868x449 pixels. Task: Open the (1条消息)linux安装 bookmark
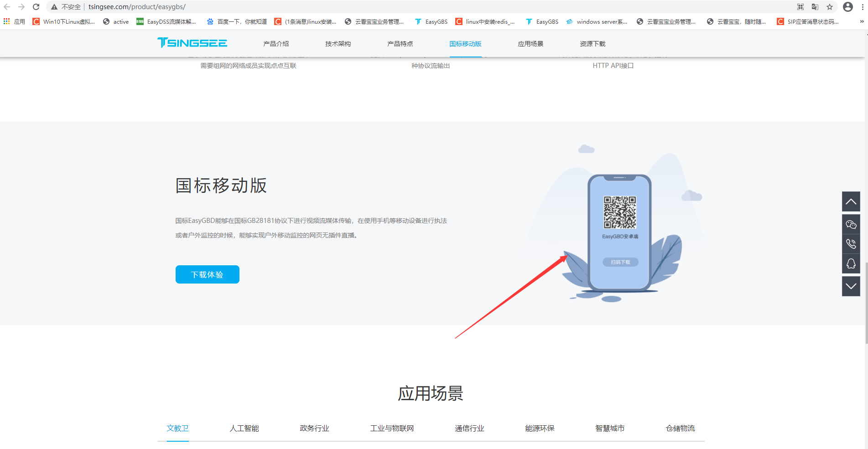tap(305, 21)
